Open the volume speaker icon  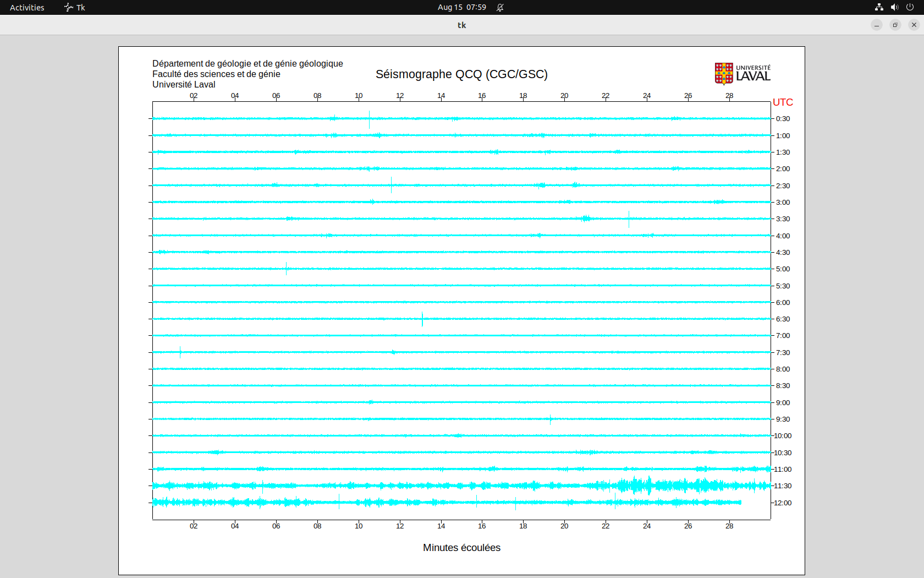(894, 7)
